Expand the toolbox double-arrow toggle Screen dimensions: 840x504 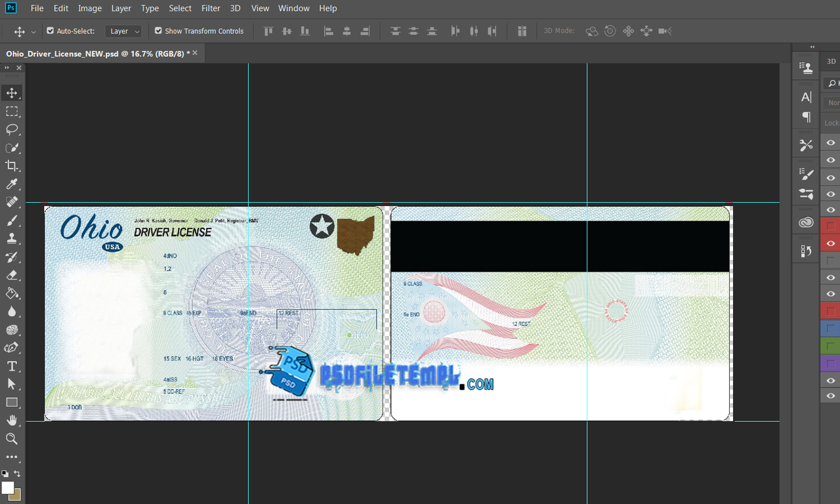tap(7, 68)
